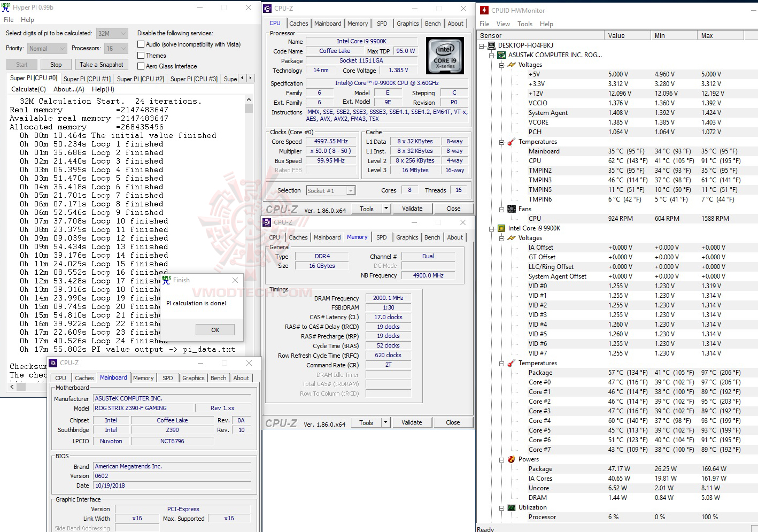Collapse the Voltages node under ASUSTeK

(501, 65)
